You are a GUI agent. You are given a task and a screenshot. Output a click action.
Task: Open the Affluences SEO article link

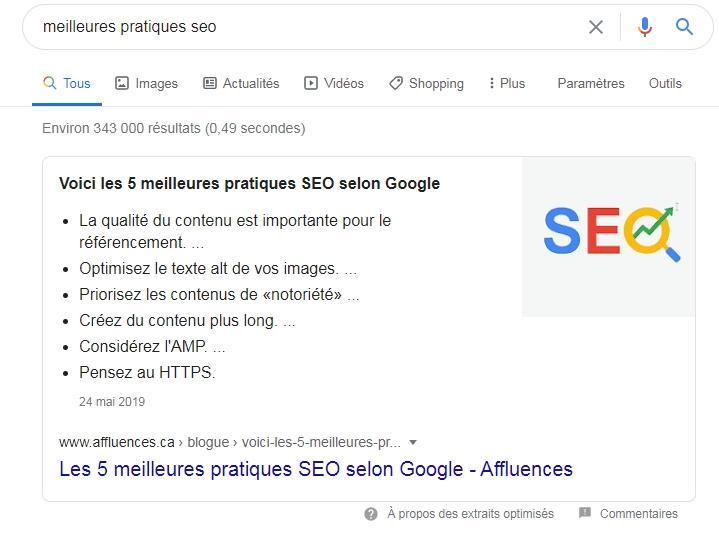(x=316, y=469)
